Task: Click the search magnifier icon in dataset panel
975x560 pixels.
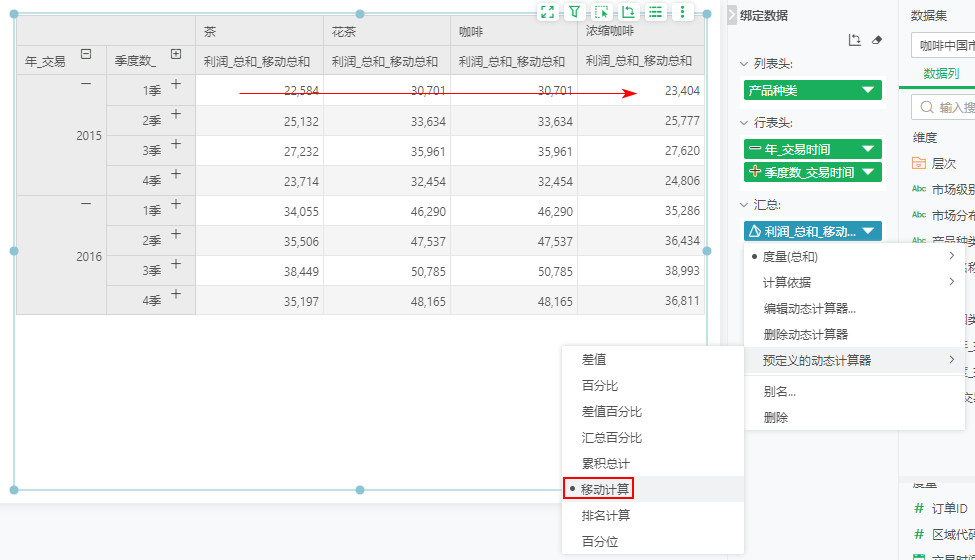Action: (926, 107)
